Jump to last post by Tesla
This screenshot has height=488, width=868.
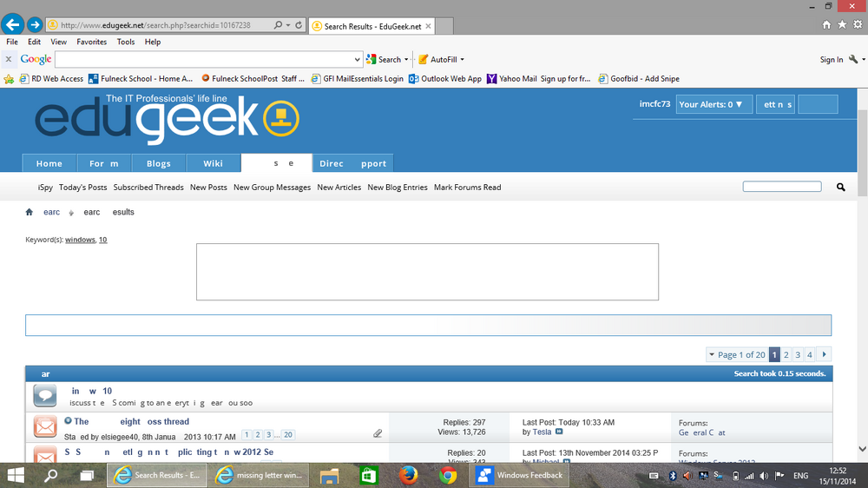[559, 432]
